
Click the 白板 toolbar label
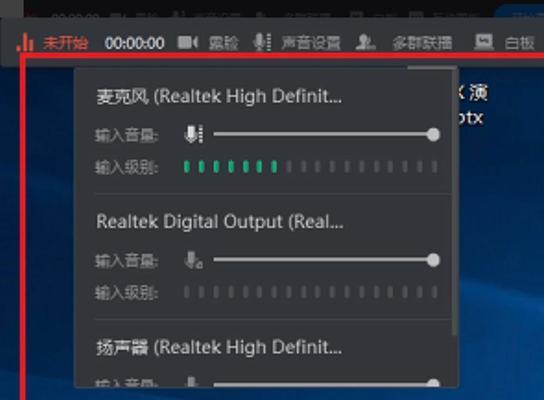click(x=519, y=43)
